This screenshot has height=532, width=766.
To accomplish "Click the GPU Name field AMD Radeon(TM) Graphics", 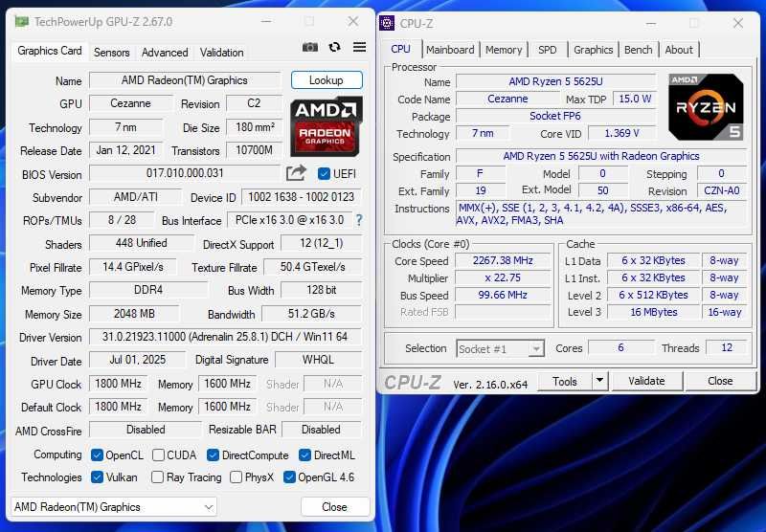I will (185, 80).
